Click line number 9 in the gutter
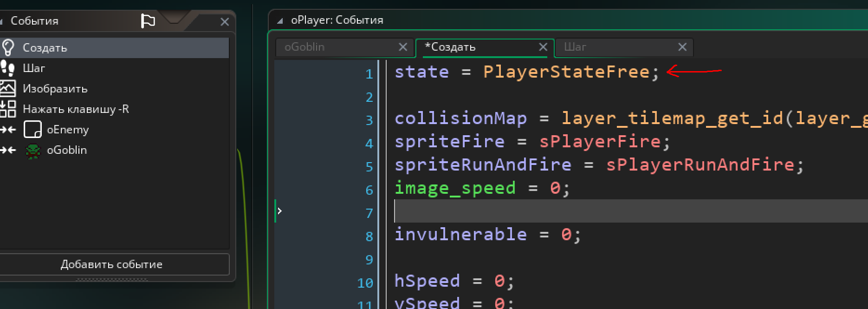Viewport: 868px width, 309px height. coord(369,260)
